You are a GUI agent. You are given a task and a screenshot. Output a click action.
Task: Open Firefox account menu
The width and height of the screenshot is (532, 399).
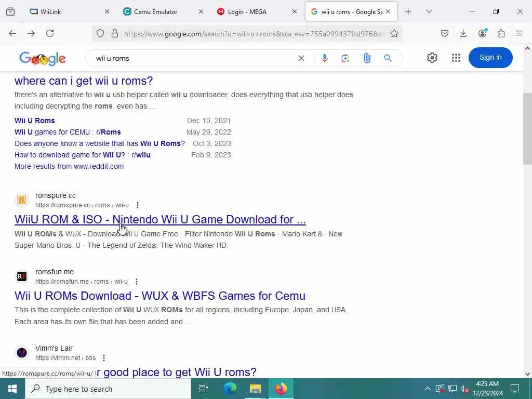(482, 33)
